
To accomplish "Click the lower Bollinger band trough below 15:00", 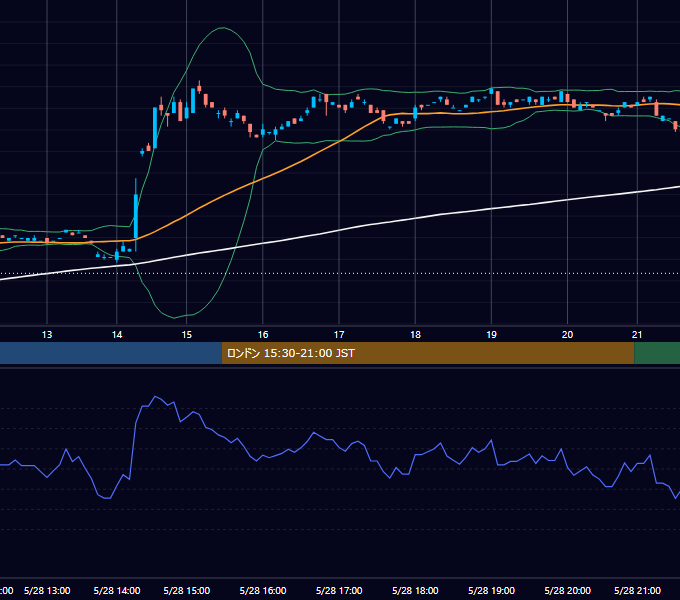I will pos(174,317).
